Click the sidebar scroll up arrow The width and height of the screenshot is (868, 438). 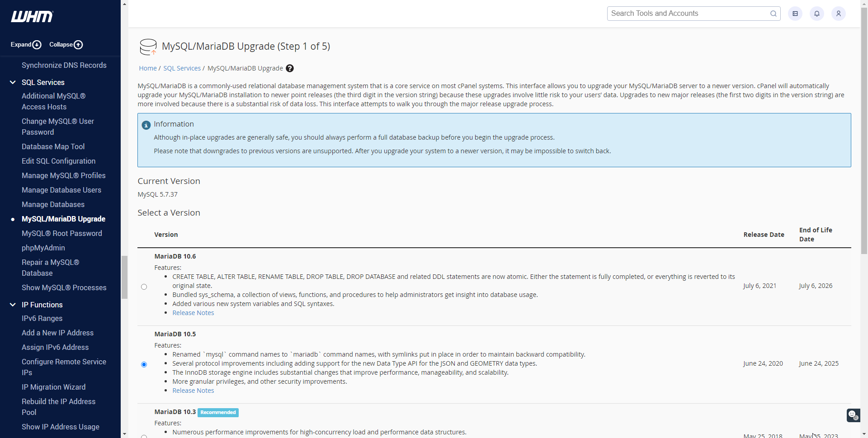click(124, 4)
